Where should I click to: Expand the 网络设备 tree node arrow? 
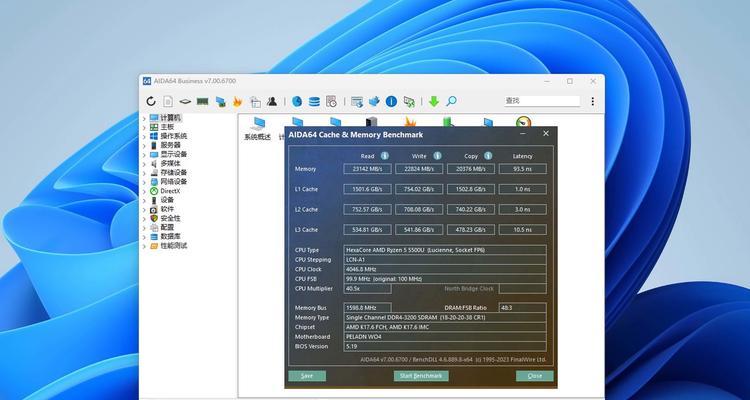pos(144,182)
